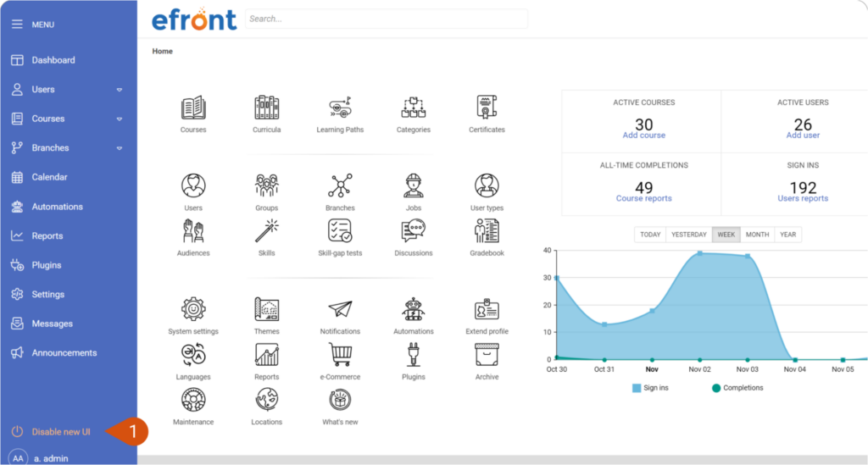Open the System settings gear icon

point(193,309)
